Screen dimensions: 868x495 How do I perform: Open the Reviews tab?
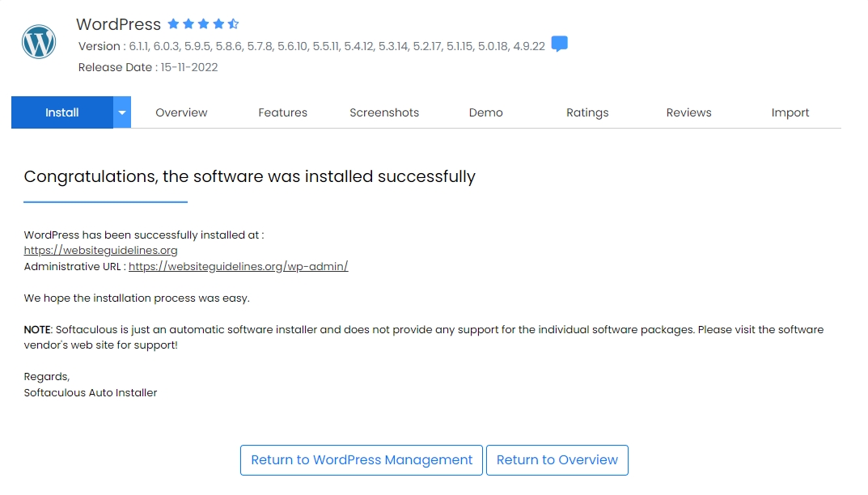point(688,112)
